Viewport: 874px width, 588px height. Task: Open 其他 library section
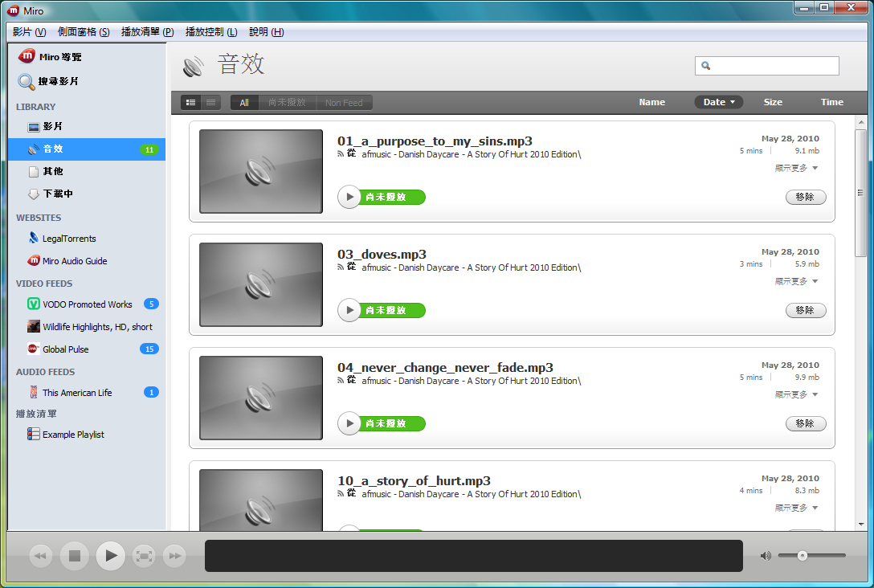click(87, 171)
